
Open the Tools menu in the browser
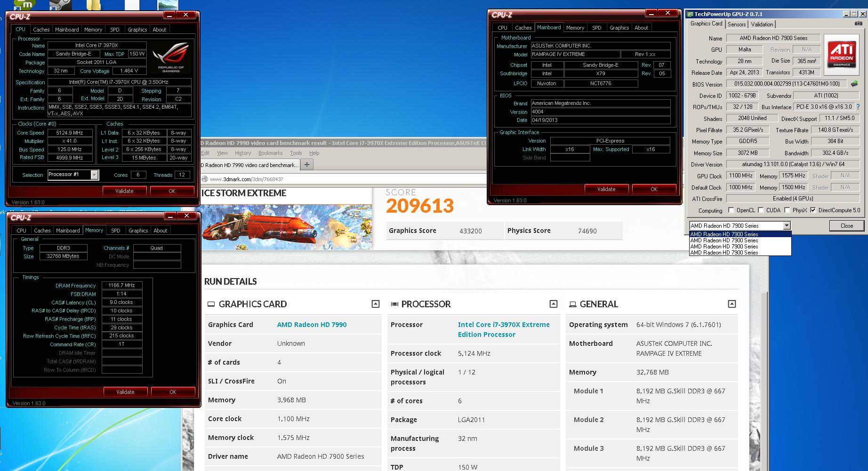(x=296, y=153)
